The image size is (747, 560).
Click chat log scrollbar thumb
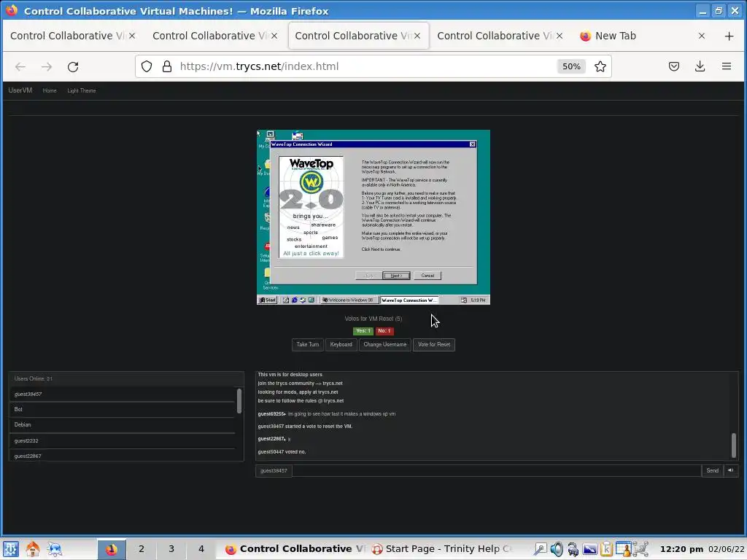point(734,446)
